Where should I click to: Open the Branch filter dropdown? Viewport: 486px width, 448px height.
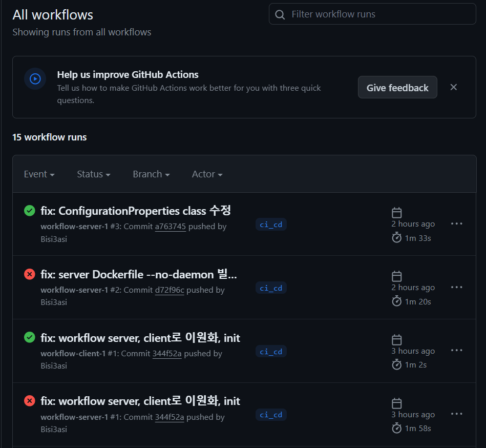click(151, 174)
